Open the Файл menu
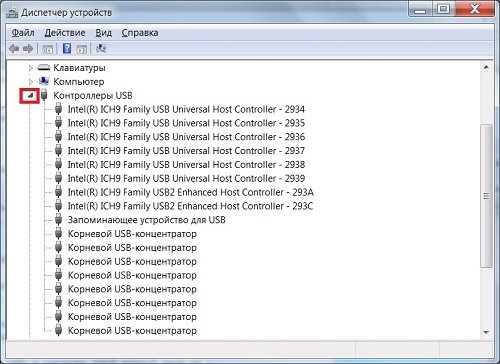 tap(23, 33)
